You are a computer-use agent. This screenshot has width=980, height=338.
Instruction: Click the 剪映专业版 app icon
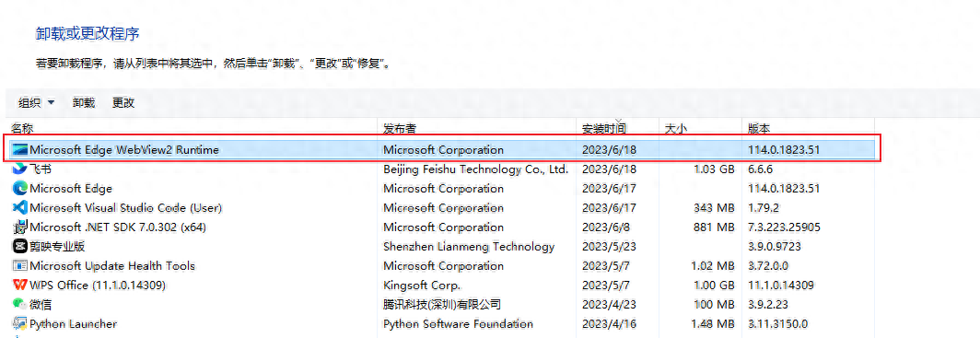tap(20, 246)
